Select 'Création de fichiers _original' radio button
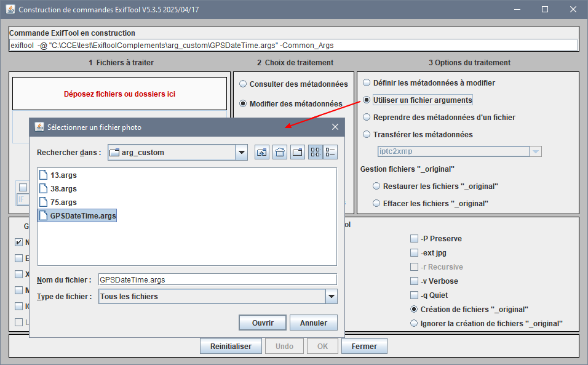The width and height of the screenshot is (588, 365). point(414,310)
